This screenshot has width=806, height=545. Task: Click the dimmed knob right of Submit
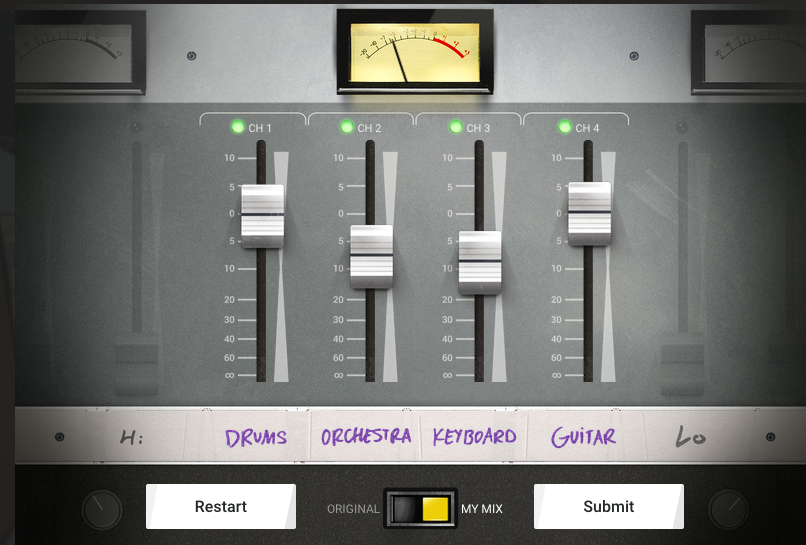coord(728,510)
